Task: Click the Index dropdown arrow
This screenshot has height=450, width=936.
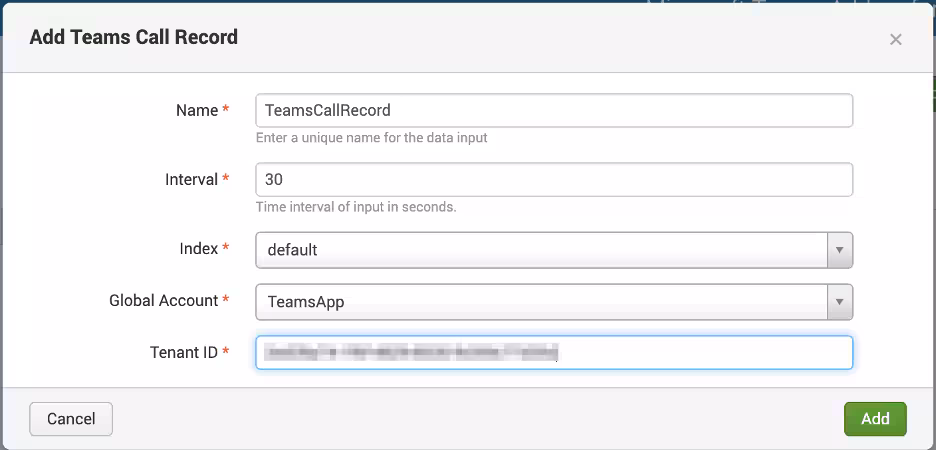Action: click(x=840, y=250)
